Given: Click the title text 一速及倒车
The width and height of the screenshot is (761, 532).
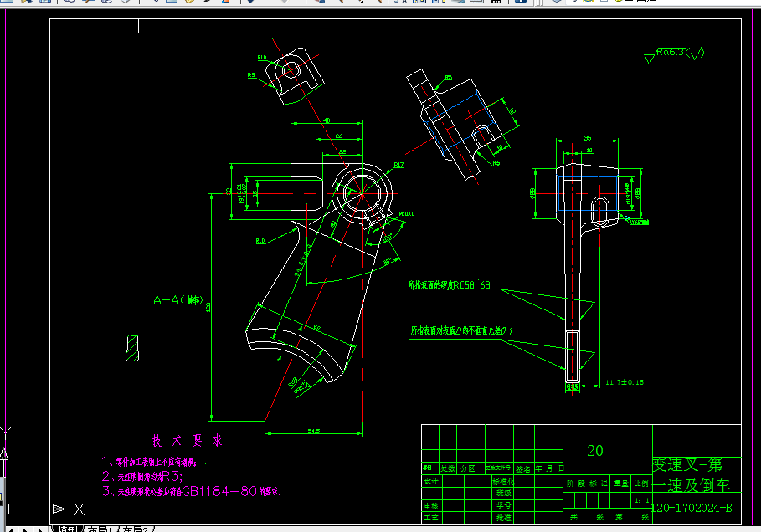Looking at the screenshot, I should pyautogui.click(x=692, y=485).
